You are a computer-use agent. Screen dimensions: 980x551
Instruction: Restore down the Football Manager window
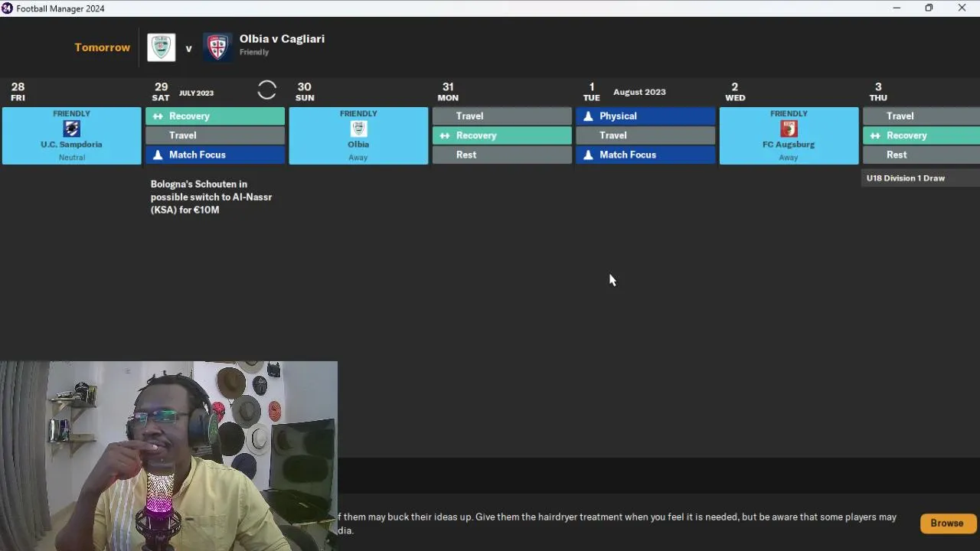[929, 8]
